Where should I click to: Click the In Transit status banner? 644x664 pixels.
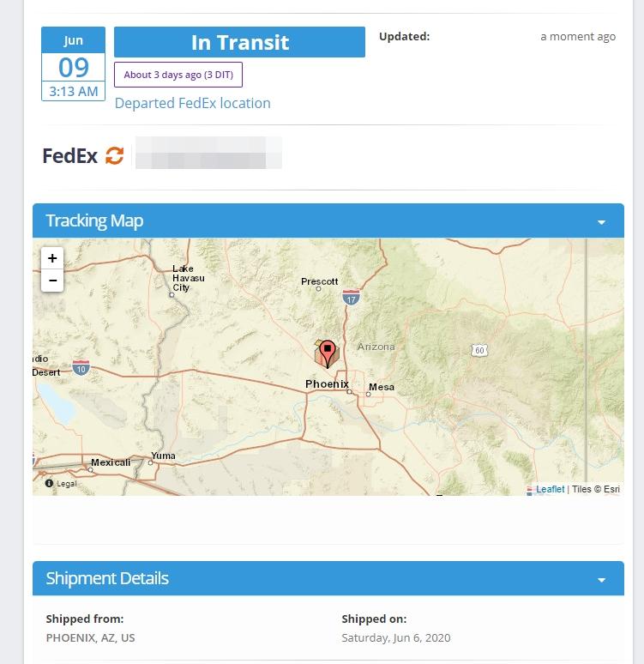(239, 42)
